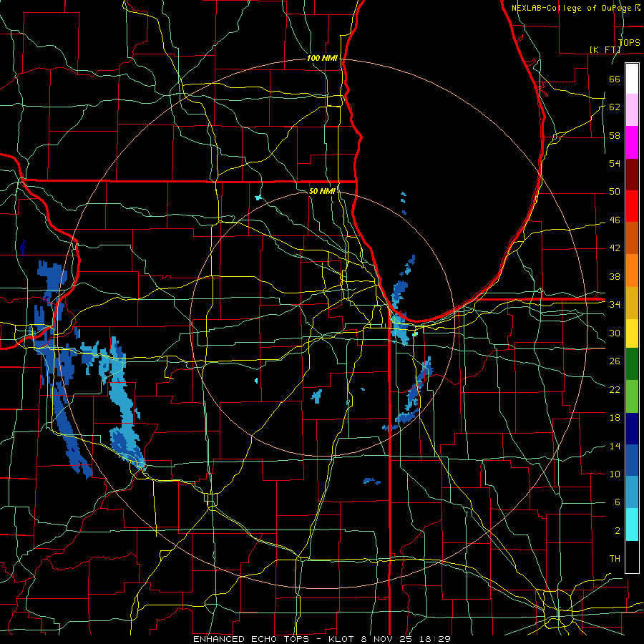The width and height of the screenshot is (644, 644).
Task: Click the legend value "10"
Action: (615, 474)
